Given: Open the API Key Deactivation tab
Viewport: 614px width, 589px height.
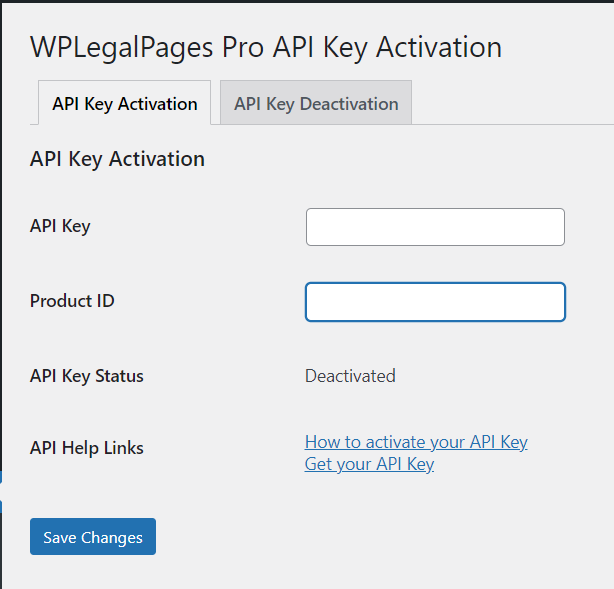Looking at the screenshot, I should [316, 103].
